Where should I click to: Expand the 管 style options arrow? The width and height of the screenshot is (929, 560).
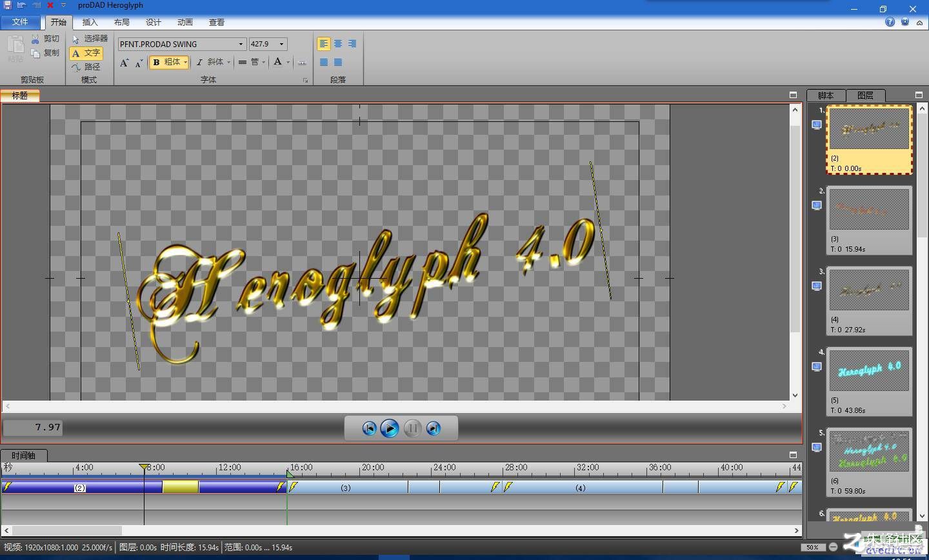click(x=264, y=63)
